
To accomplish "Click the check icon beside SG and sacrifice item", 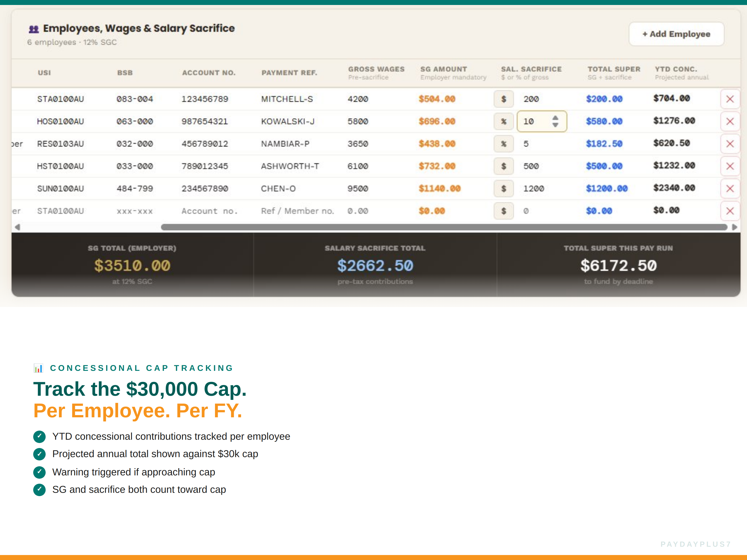I will click(x=39, y=490).
